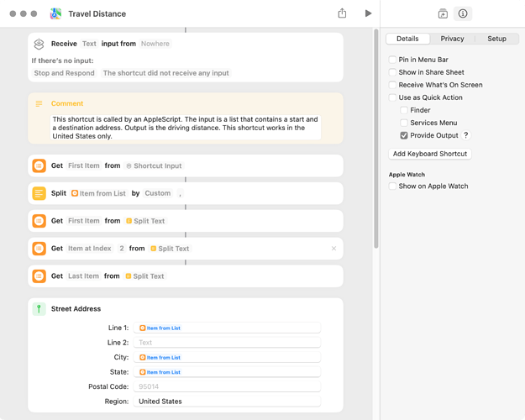
Task: Enable Show on Apple Watch
Action: [392, 186]
